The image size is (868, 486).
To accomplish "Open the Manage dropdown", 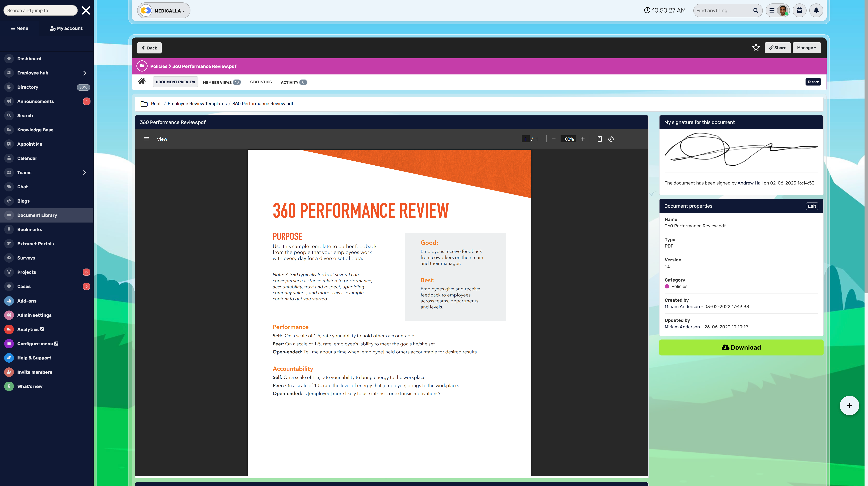I will [x=807, y=48].
